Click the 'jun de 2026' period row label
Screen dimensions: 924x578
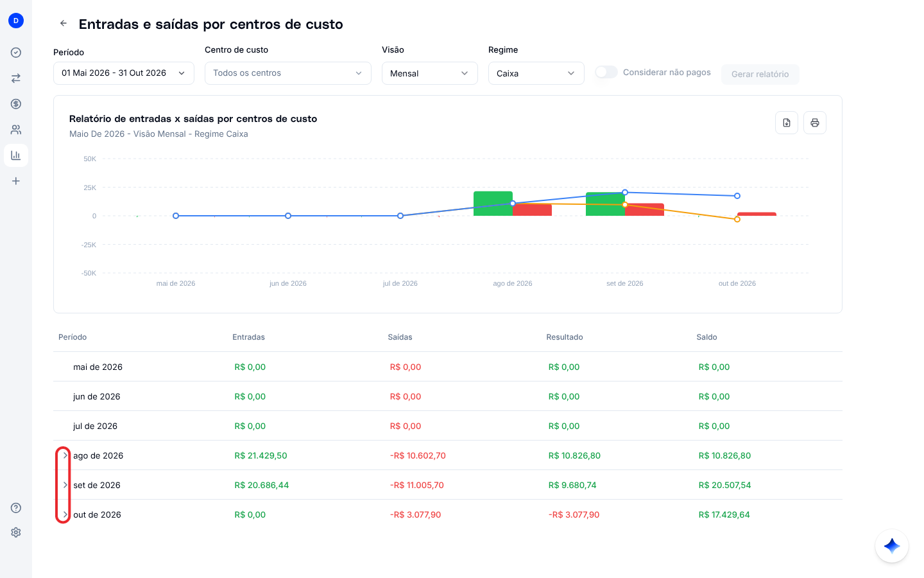point(97,396)
